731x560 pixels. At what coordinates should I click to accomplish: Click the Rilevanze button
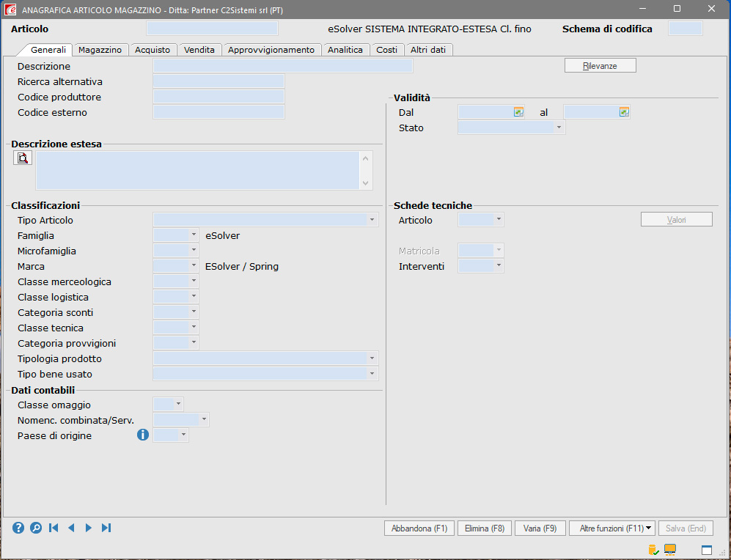[x=600, y=66]
